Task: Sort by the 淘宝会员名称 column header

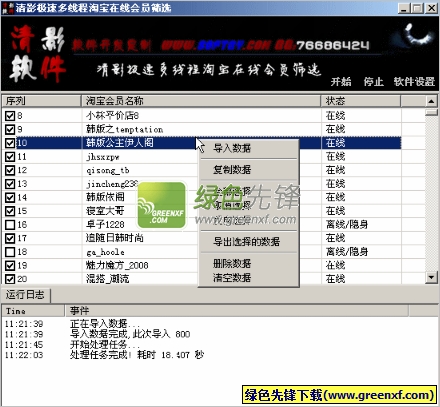Action: tap(201, 101)
